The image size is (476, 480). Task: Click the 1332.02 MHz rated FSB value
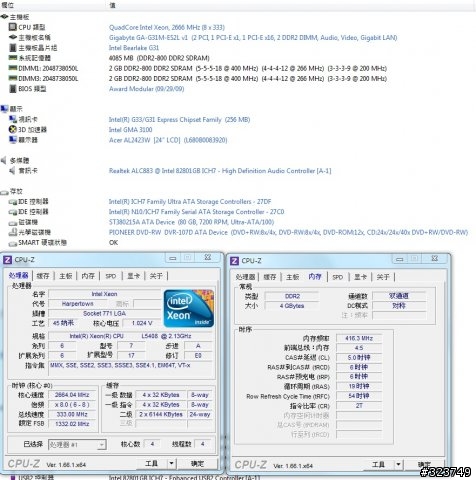[x=72, y=424]
